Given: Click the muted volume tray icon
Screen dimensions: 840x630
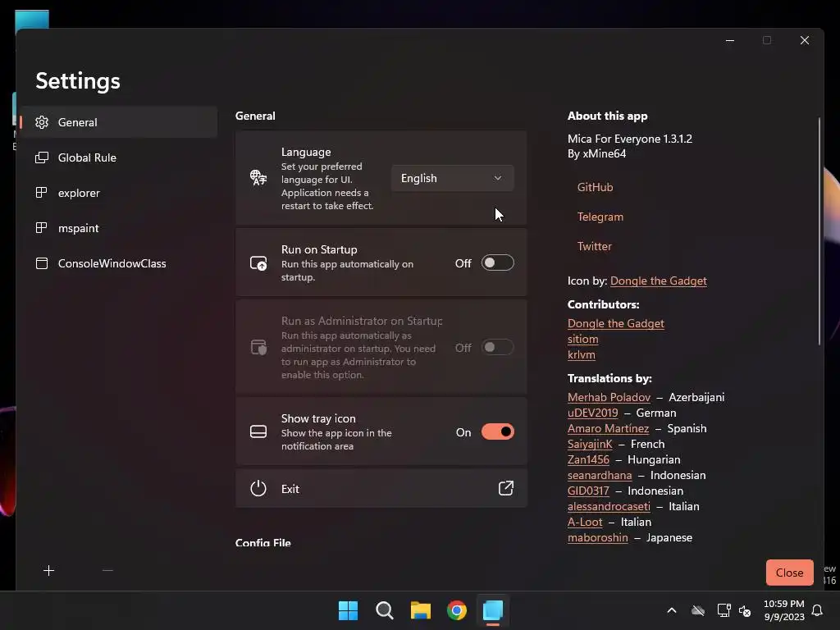Looking at the screenshot, I should [x=745, y=610].
